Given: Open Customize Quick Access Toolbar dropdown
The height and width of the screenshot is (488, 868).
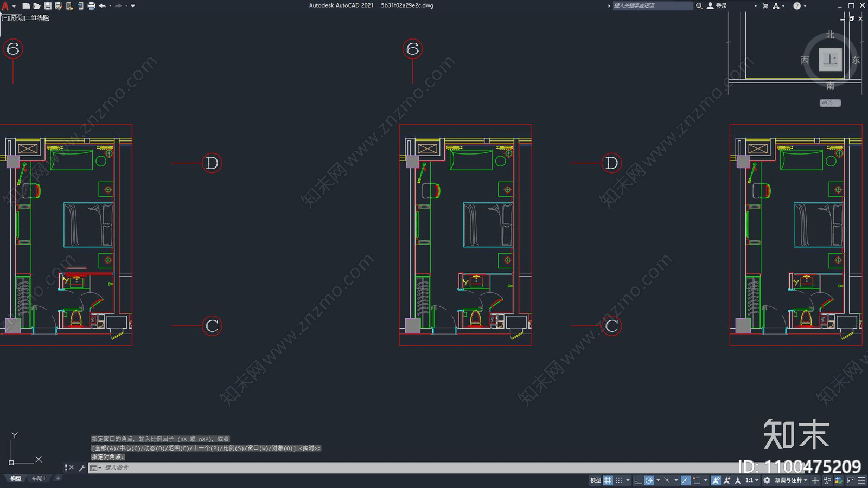Looking at the screenshot, I should [x=133, y=6].
